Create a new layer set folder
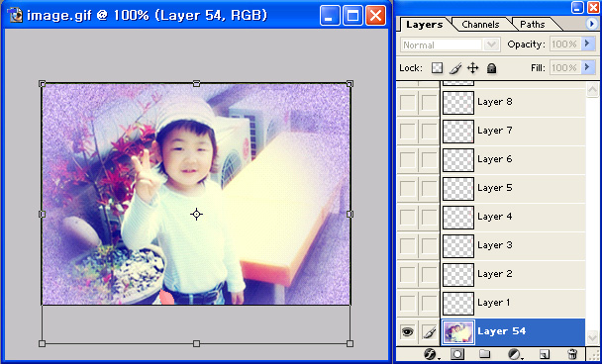 click(484, 354)
